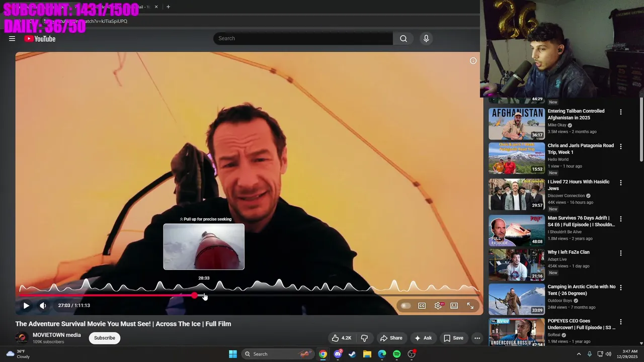
Task: Open POPEYES CEO Goes Undercover video
Action: tap(582, 324)
